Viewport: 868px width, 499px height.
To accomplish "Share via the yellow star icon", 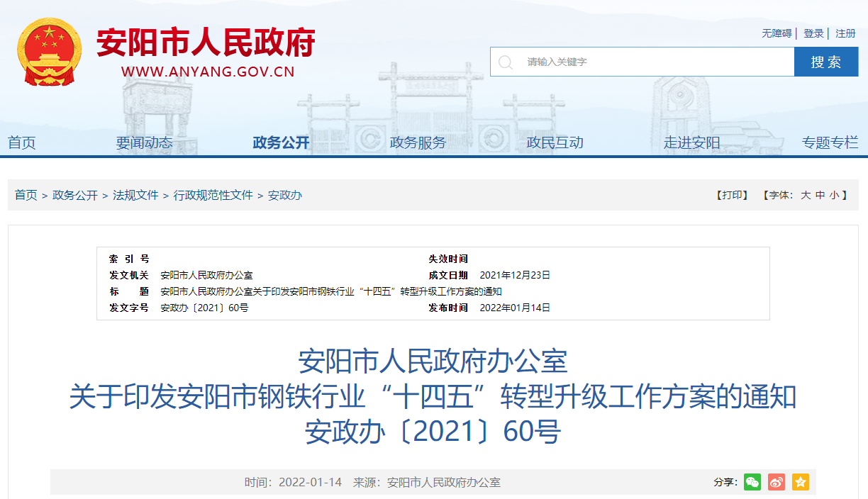I will [801, 482].
